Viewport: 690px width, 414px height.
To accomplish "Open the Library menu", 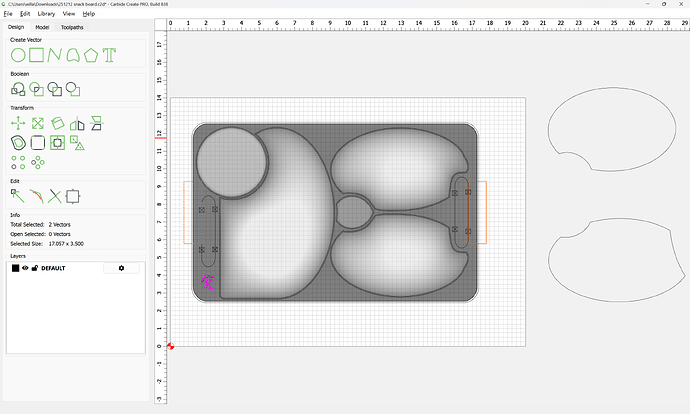I will [x=46, y=14].
